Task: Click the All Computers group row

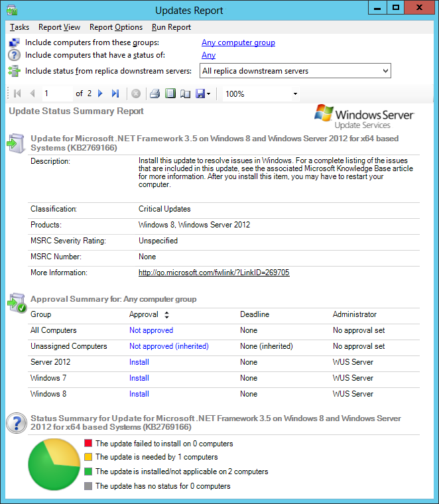Action: point(223,330)
